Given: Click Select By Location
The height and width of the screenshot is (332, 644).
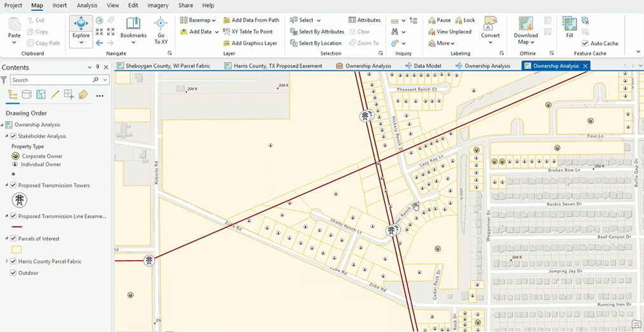Looking at the screenshot, I should [x=316, y=43].
